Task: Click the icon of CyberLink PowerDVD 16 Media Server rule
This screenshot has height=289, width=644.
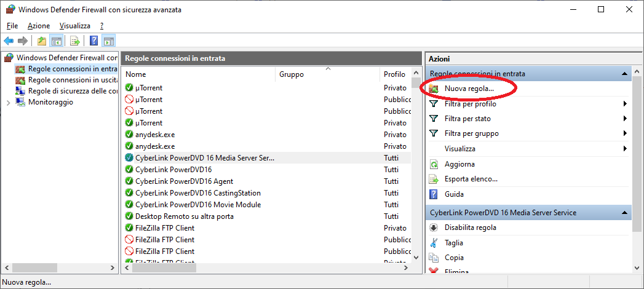Action: (129, 157)
